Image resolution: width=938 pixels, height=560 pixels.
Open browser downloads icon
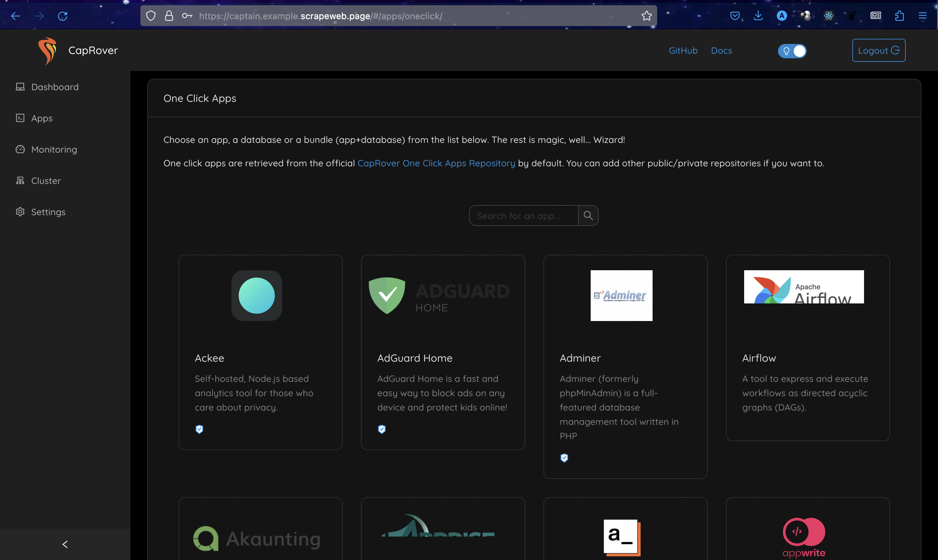pos(758,16)
